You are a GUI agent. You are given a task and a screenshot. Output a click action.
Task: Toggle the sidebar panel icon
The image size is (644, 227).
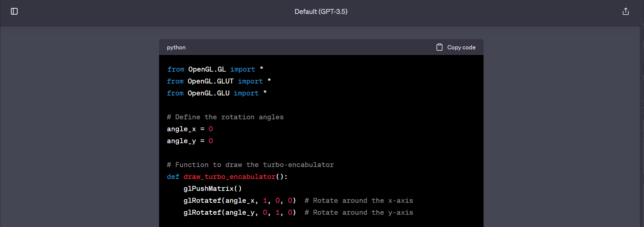pos(14,12)
